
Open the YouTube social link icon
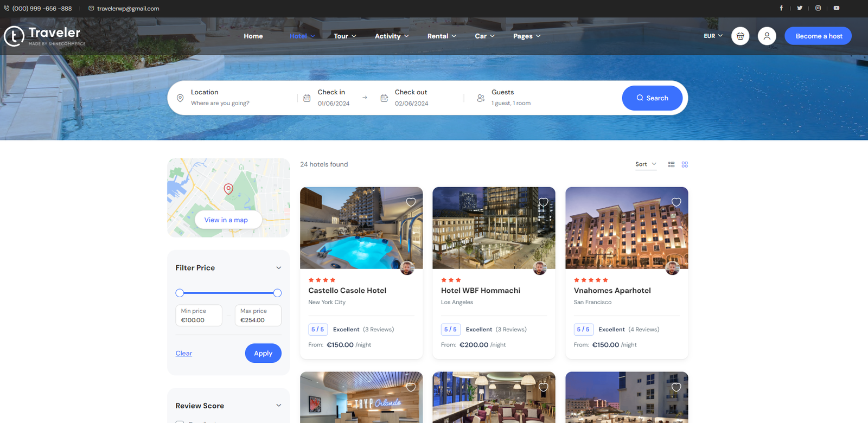(837, 8)
